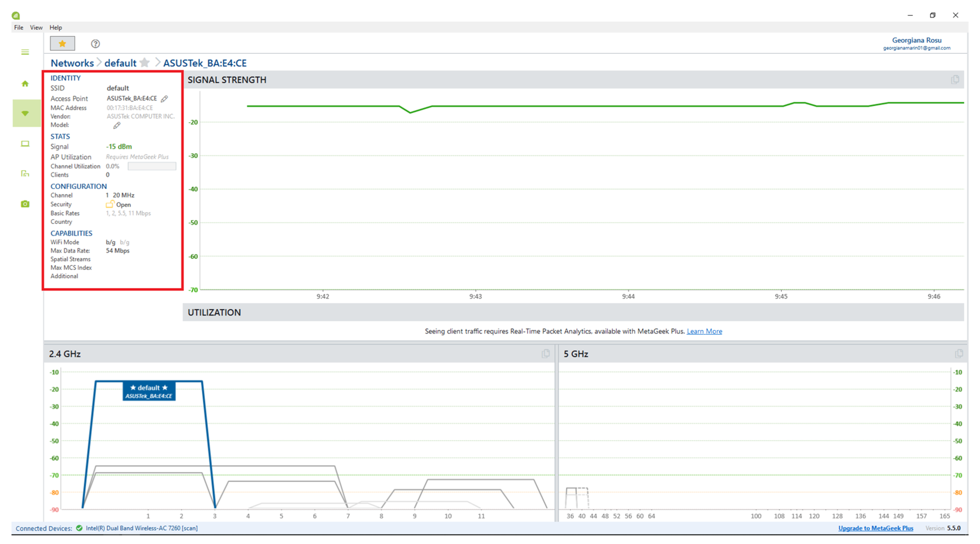980x544 pixels.
Task: Click the Learn More link
Action: tap(704, 331)
